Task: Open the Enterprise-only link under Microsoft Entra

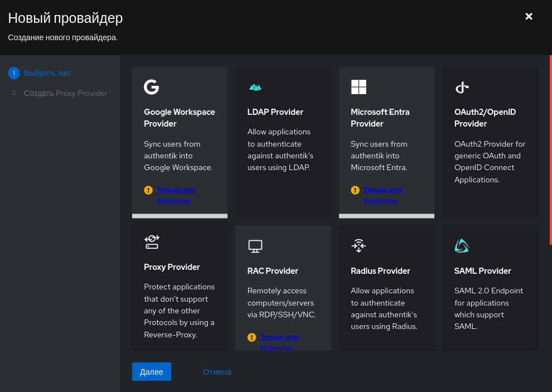Action: 383,195
